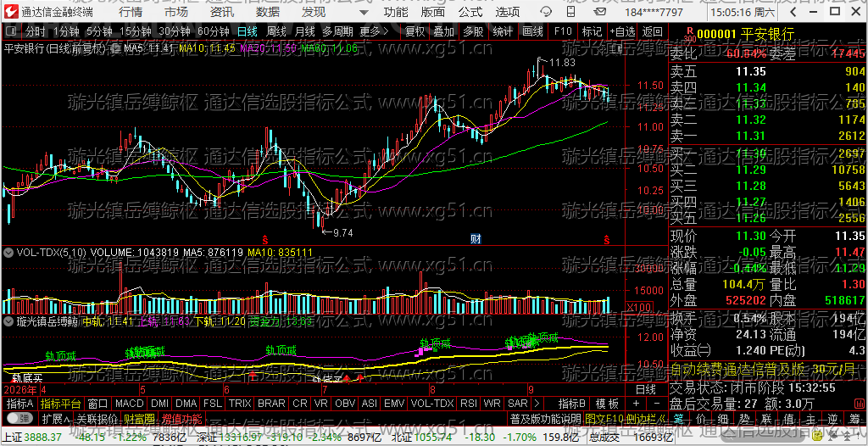Open the 数据 menu

pos(268,12)
